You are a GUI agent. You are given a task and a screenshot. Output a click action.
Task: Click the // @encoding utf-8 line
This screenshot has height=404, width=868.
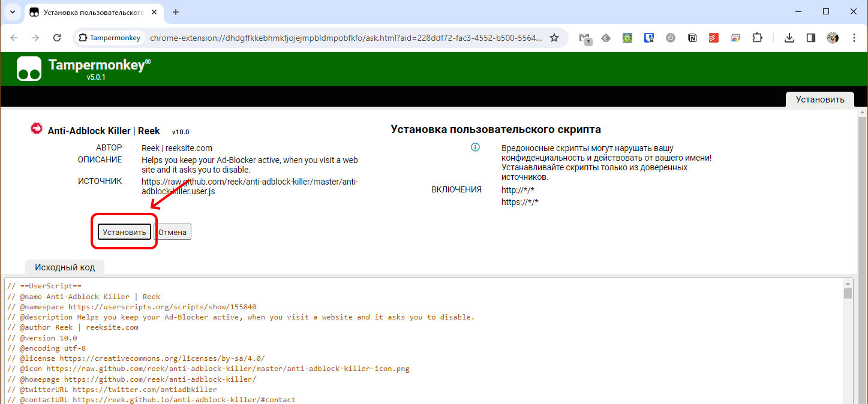point(47,348)
